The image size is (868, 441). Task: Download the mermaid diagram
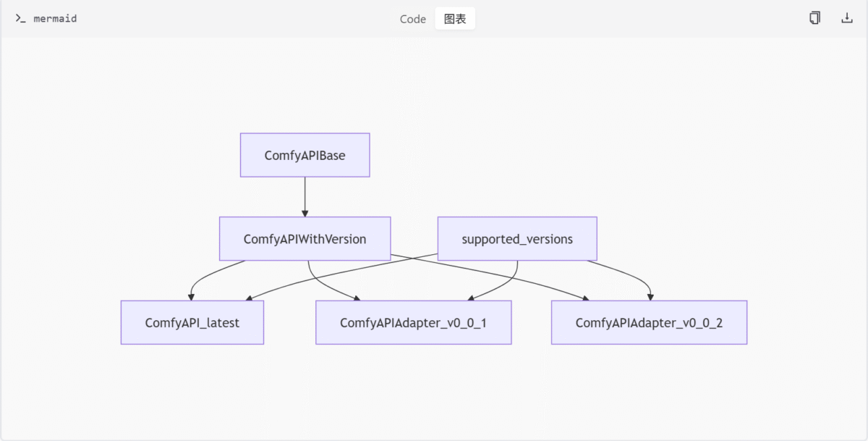coord(847,18)
